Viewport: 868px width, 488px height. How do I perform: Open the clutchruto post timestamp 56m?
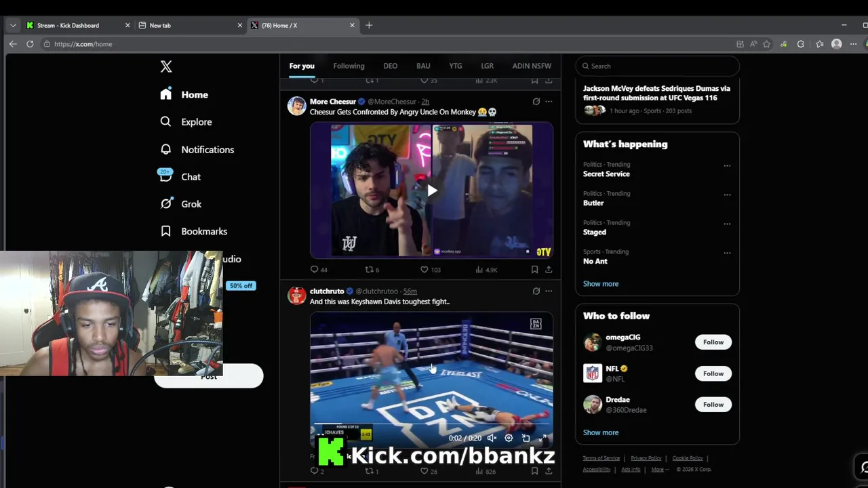coord(410,291)
